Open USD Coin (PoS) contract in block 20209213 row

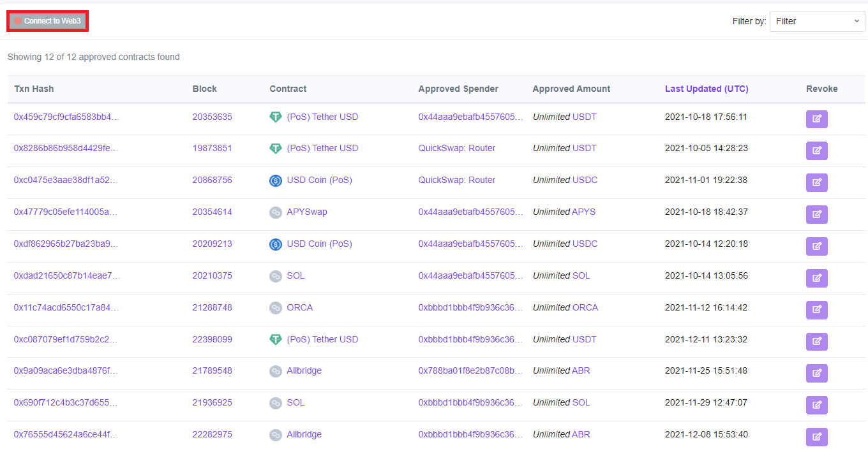(x=320, y=244)
